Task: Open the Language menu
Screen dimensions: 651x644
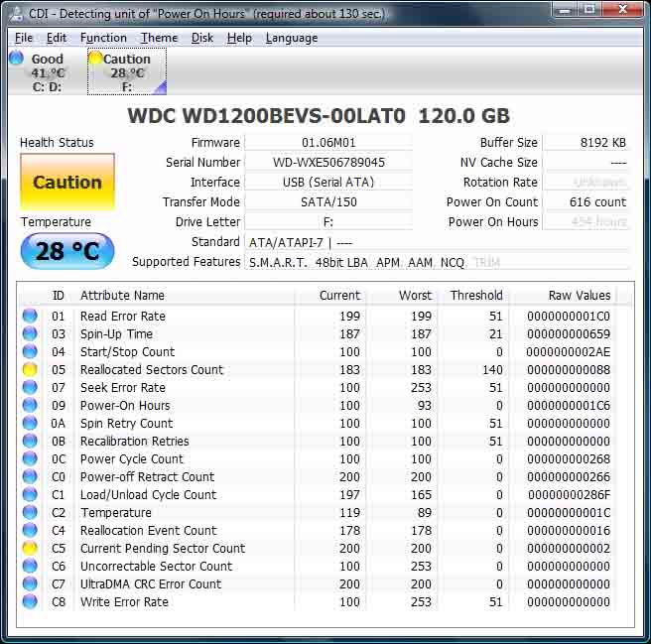Action: click(x=292, y=38)
